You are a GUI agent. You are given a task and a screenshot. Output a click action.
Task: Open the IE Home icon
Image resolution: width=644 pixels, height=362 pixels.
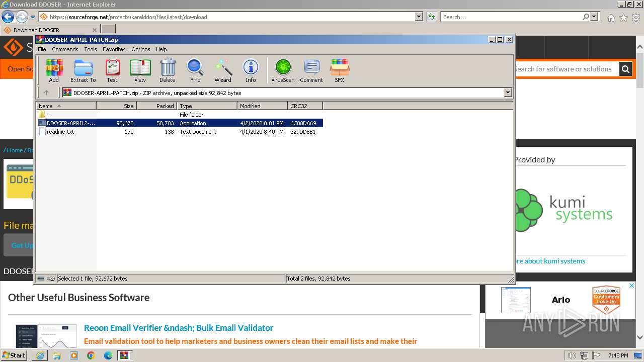(x=611, y=18)
